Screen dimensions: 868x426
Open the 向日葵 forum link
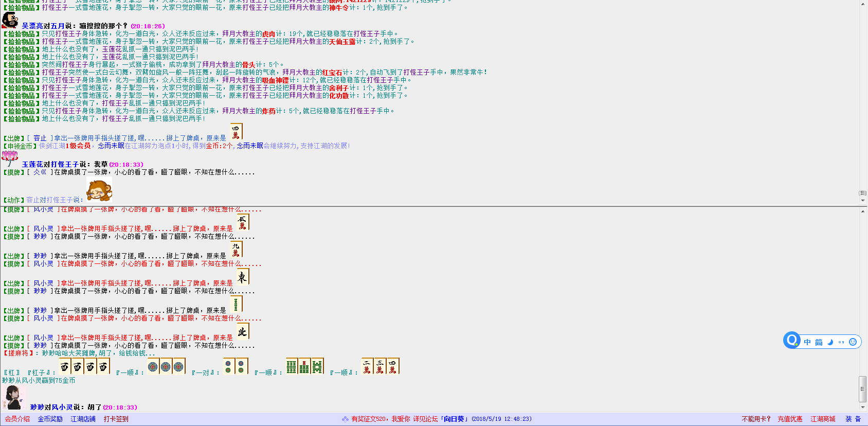click(455, 419)
